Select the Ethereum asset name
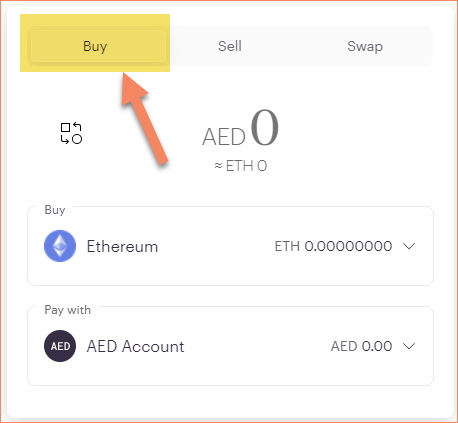This screenshot has width=458, height=423. [x=122, y=247]
